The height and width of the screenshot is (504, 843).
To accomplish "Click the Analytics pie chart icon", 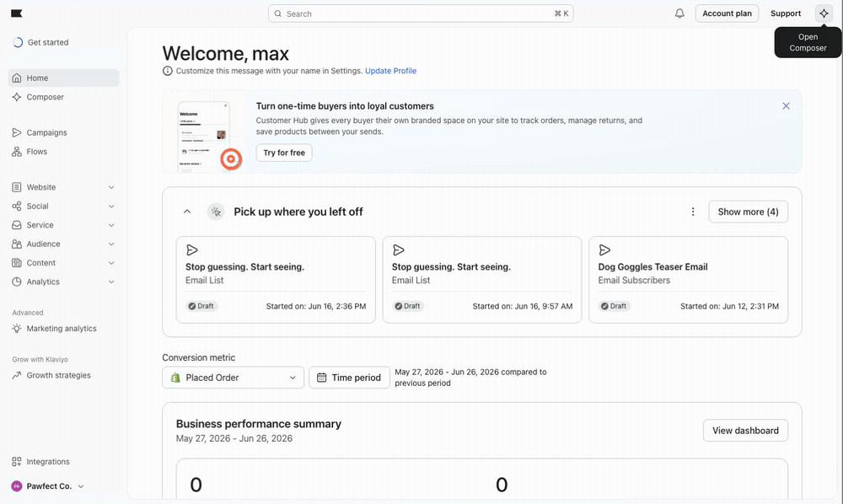I will pyautogui.click(x=17, y=281).
